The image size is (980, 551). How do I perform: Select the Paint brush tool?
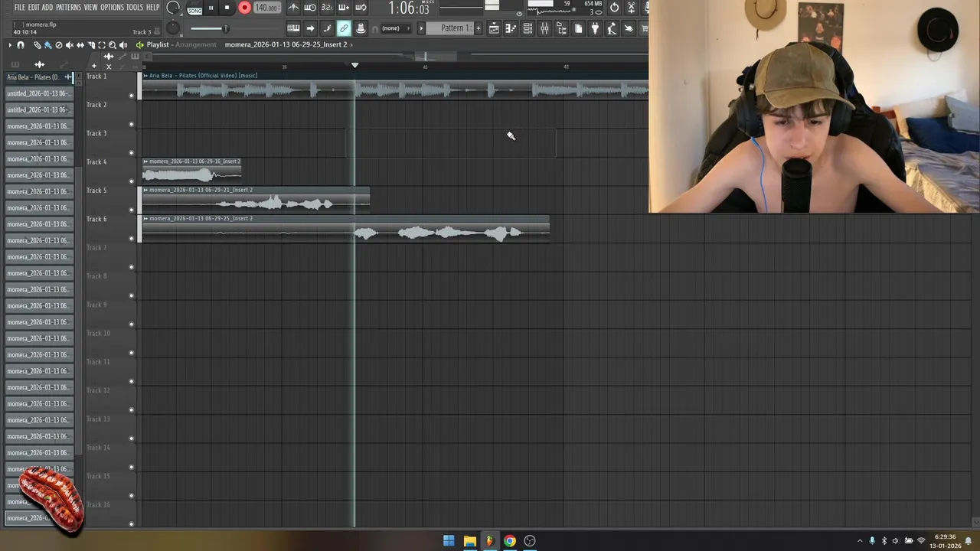point(47,45)
